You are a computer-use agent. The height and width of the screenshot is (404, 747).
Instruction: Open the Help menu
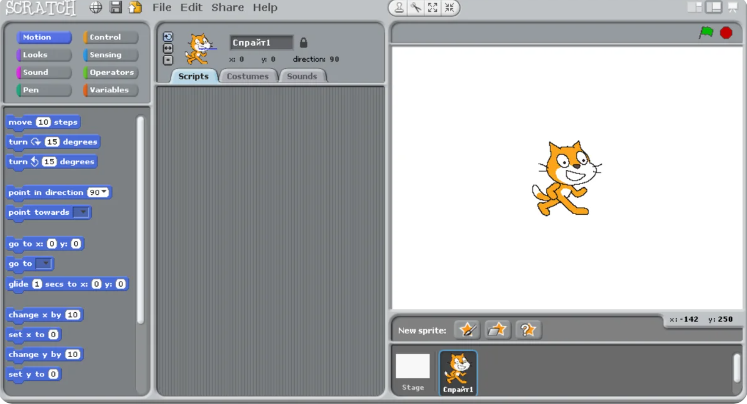(265, 8)
